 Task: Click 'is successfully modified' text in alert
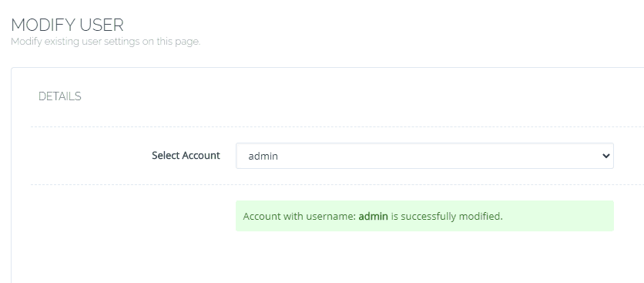pyautogui.click(x=447, y=217)
